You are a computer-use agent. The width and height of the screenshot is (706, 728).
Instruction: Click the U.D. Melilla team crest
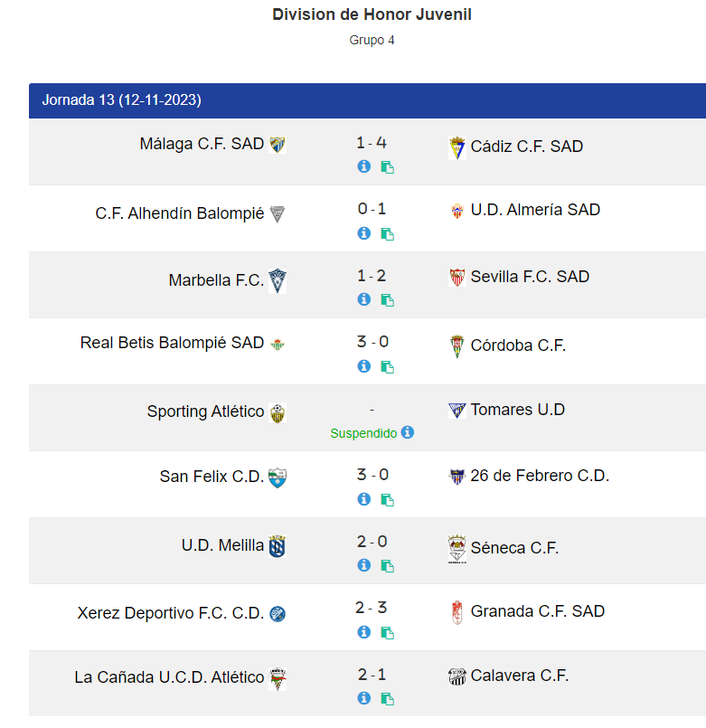(278, 545)
